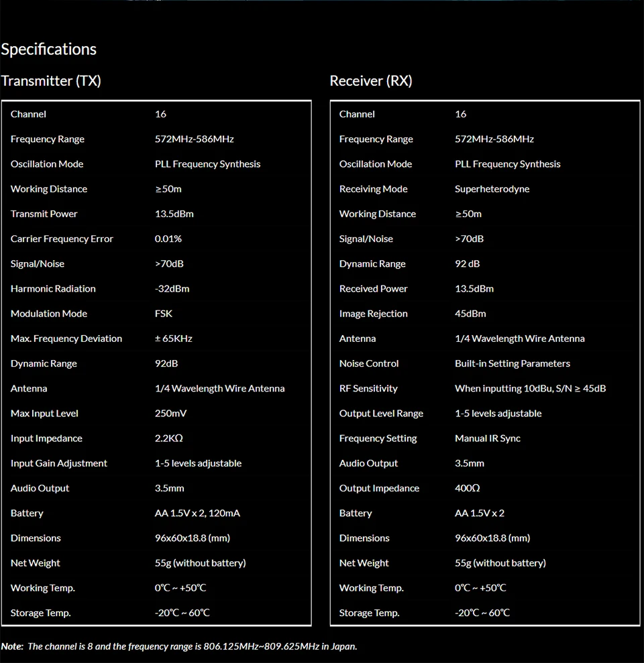Screen dimensions: 644x663
Task: Click the Frequency Setting label
Action: pos(378,438)
